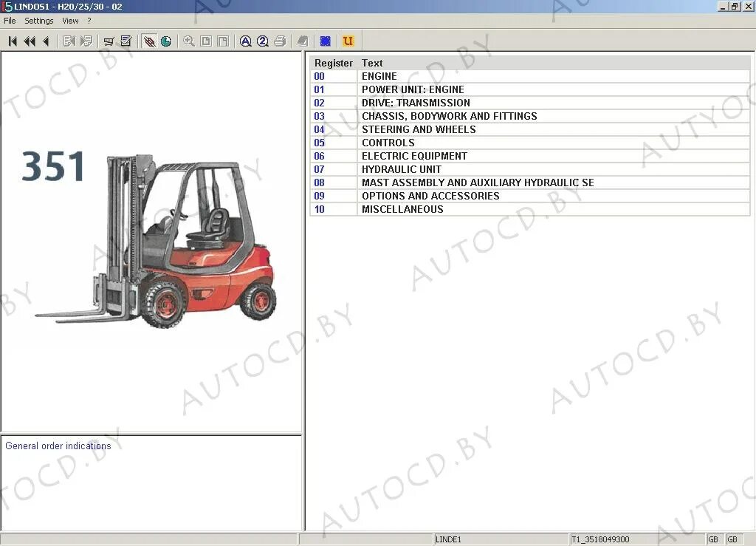Click the zoom-in magnifier icon
The width and height of the screenshot is (756, 546).
pos(189,41)
